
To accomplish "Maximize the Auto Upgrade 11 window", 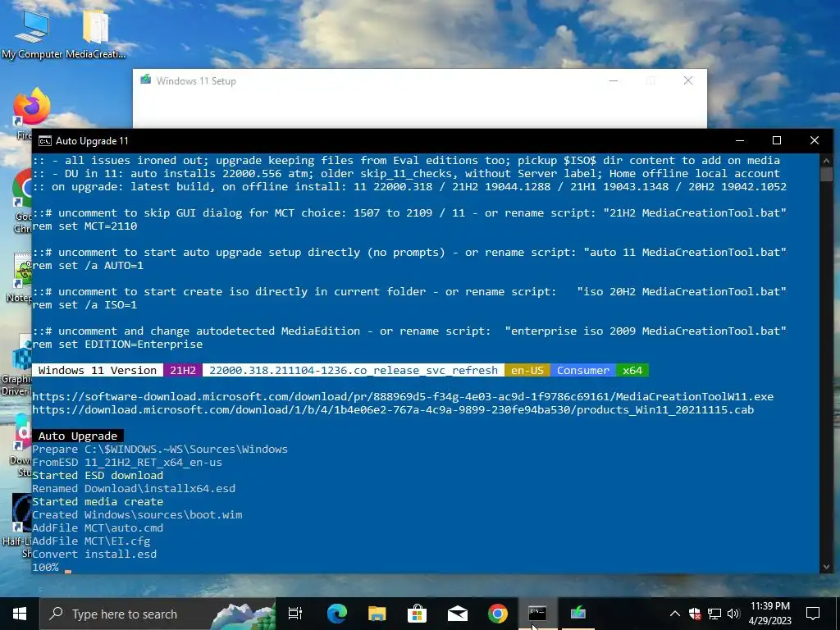I will 777,140.
